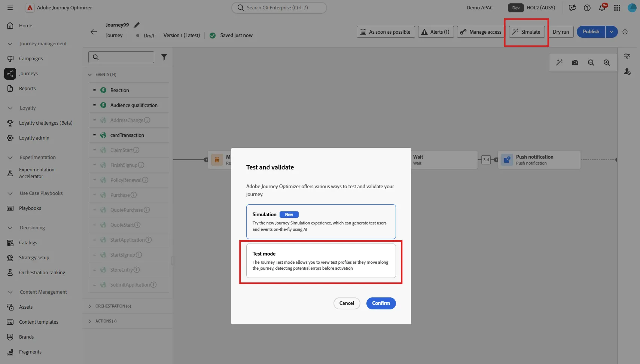The height and width of the screenshot is (364, 640).
Task: Click the Confirm button in dialog
Action: [381, 303]
